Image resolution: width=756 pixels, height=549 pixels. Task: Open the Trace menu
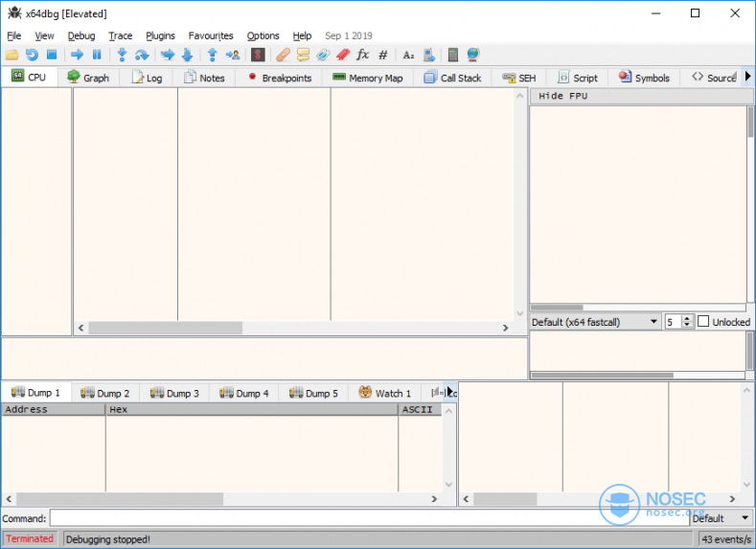(120, 35)
